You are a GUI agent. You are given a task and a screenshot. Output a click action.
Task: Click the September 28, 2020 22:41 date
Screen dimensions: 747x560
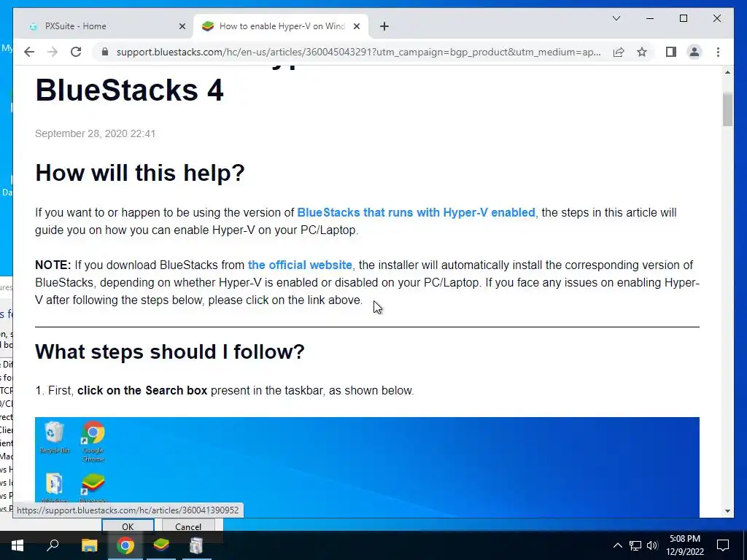coord(96,134)
